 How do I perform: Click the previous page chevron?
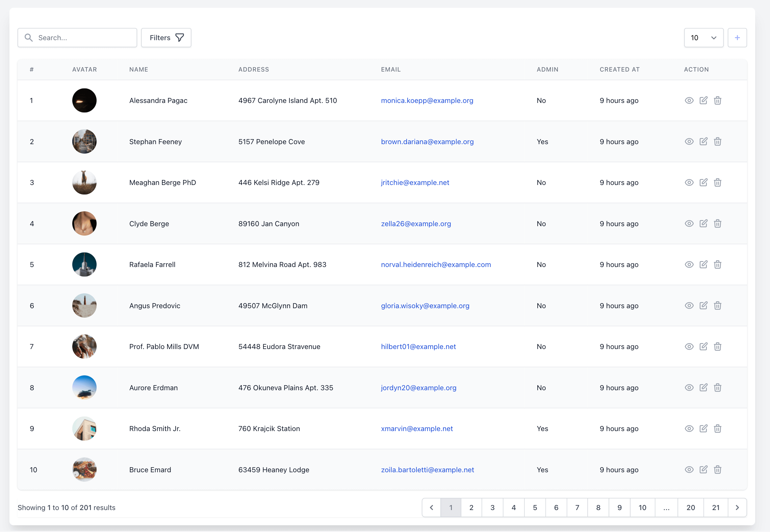coord(431,507)
